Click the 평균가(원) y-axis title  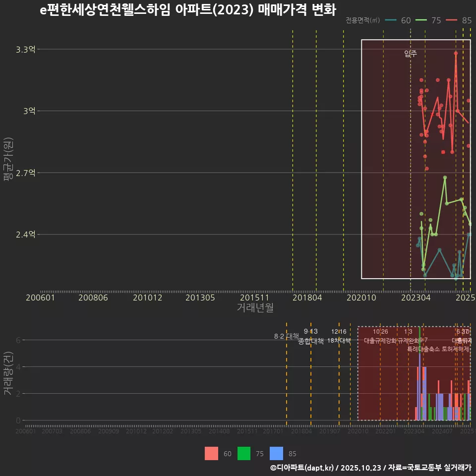(x=9, y=159)
